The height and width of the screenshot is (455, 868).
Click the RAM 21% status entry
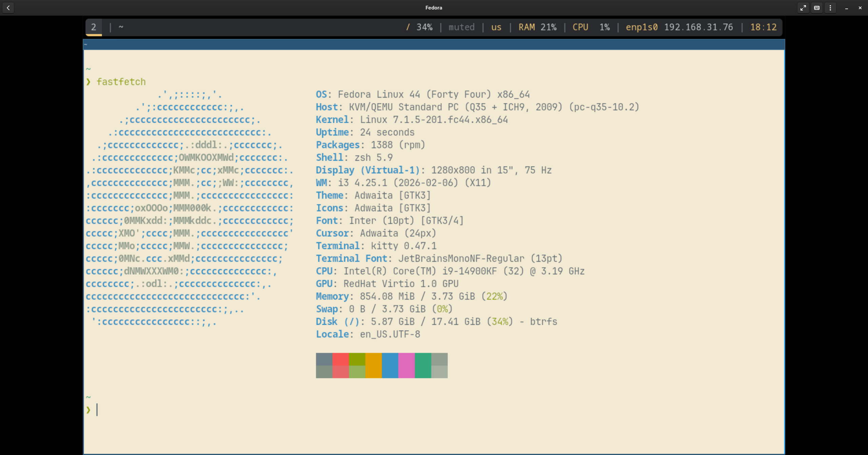pos(537,27)
